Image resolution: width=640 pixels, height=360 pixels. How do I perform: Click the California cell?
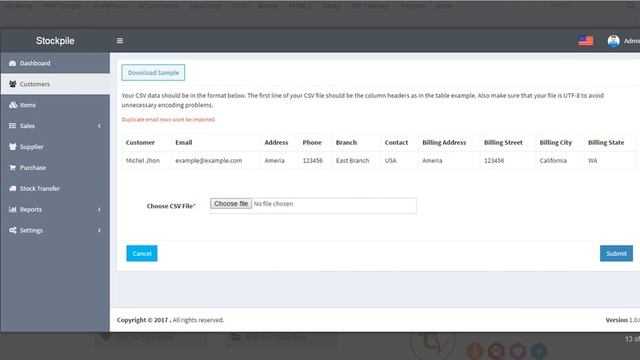tap(553, 160)
